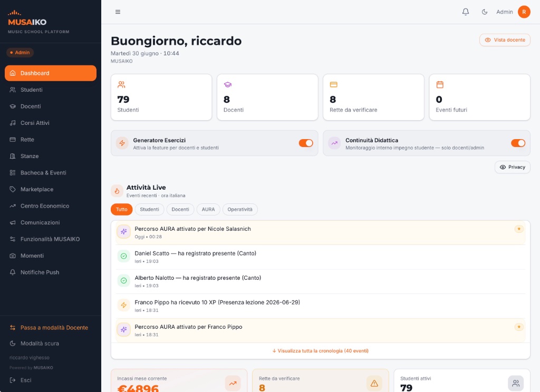The height and width of the screenshot is (392, 540).
Task: Open notifications bell in top bar
Action: [x=466, y=12]
